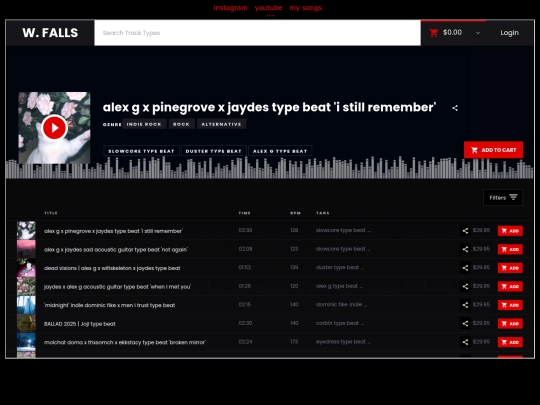Select thumbnail of 'when i met you' row

26,286
